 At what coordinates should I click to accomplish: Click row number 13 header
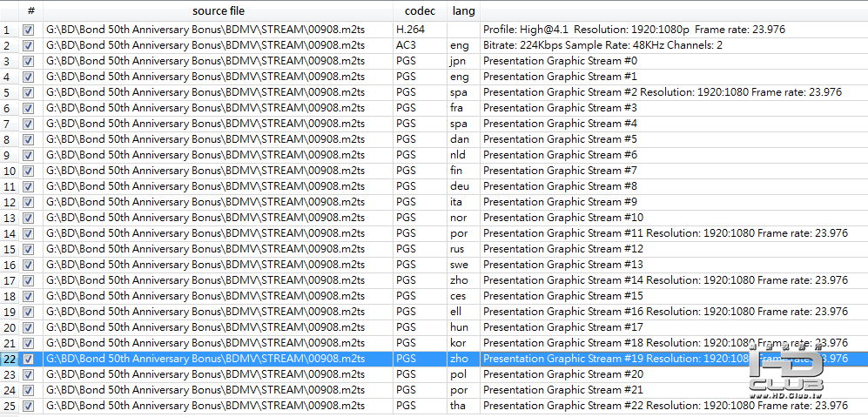(x=9, y=218)
